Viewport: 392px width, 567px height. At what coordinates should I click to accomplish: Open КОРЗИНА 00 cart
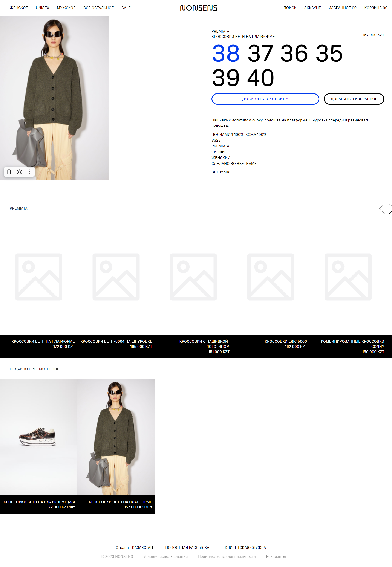tap(375, 8)
